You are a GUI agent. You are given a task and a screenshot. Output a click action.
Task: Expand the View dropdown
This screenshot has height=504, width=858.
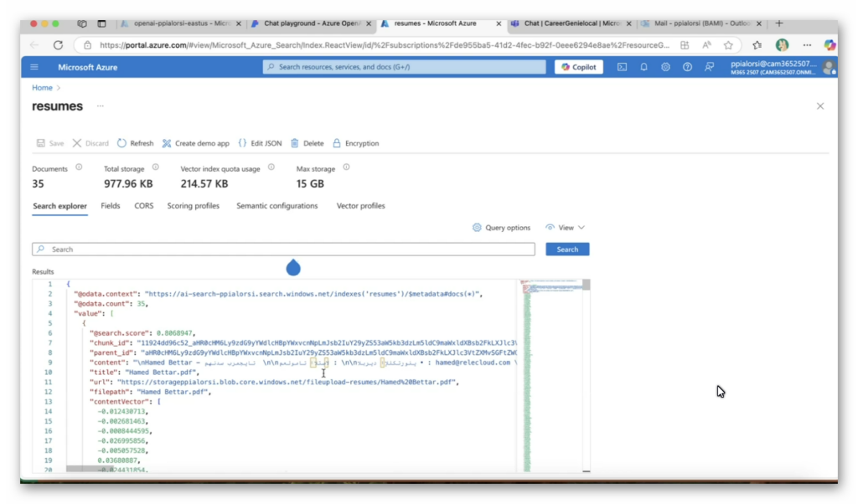pos(565,228)
